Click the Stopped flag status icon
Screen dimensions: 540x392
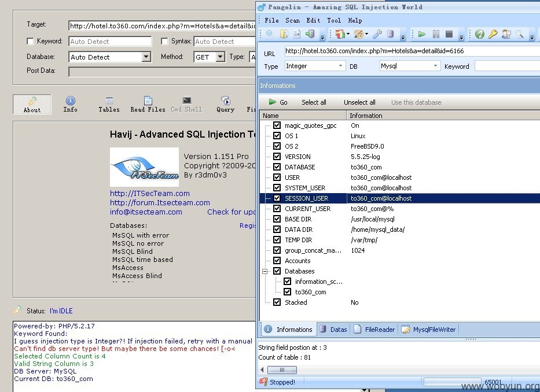coord(263,382)
